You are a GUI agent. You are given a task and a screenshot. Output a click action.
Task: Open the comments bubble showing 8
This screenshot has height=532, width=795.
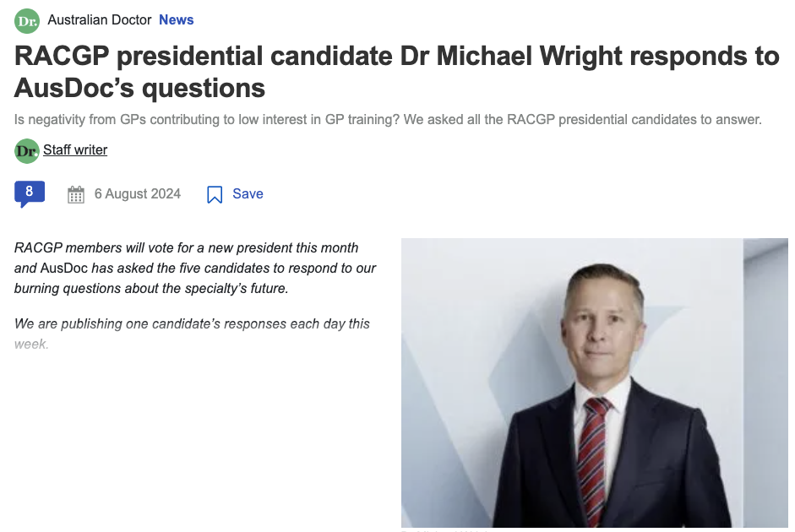pos(30,193)
